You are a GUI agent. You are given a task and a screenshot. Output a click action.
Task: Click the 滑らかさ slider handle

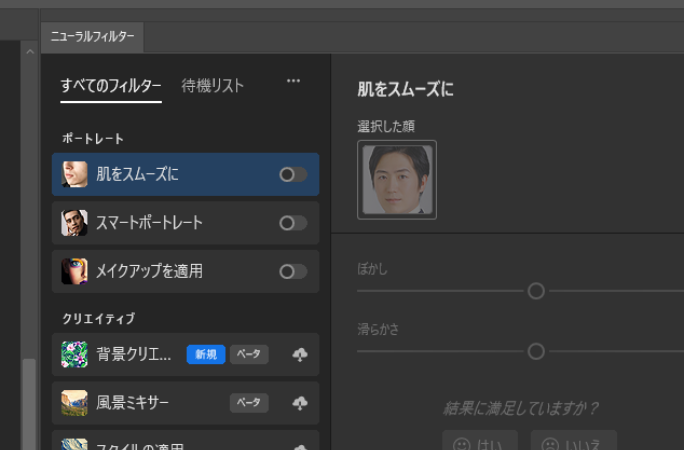point(536,351)
